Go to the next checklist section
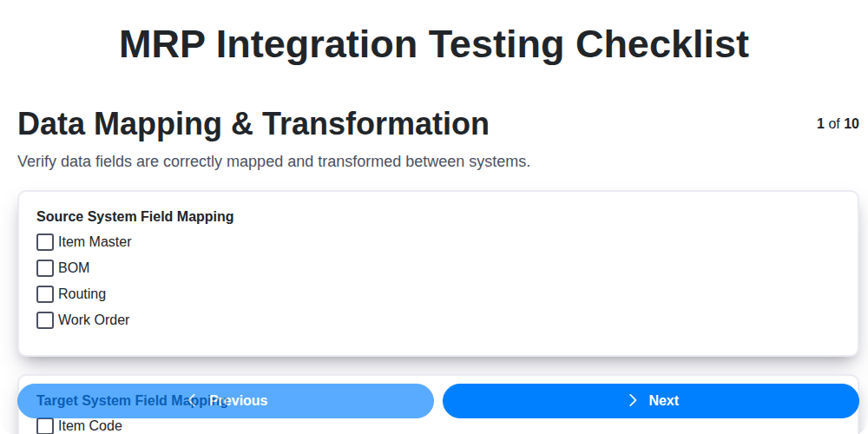The height and width of the screenshot is (434, 868). 651,401
